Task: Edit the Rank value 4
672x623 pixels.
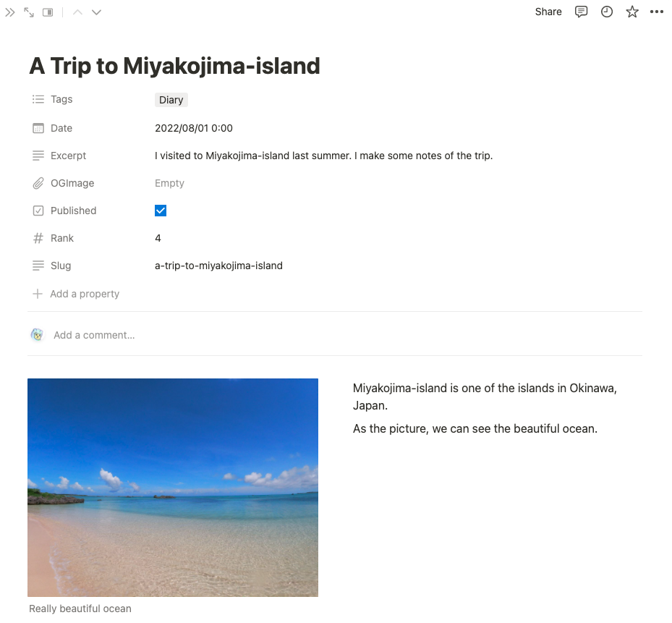Action: pyautogui.click(x=158, y=238)
